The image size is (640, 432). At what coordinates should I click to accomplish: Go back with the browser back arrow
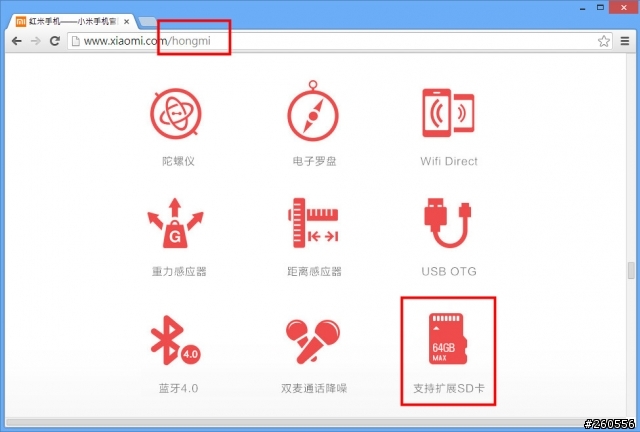click(17, 41)
